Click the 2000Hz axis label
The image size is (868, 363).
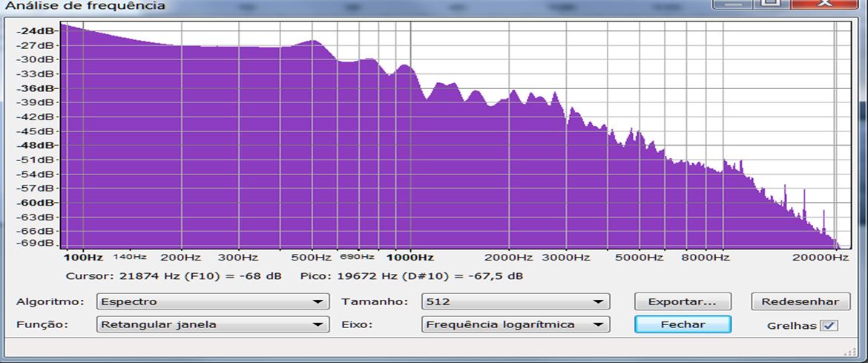pyautogui.click(x=509, y=258)
